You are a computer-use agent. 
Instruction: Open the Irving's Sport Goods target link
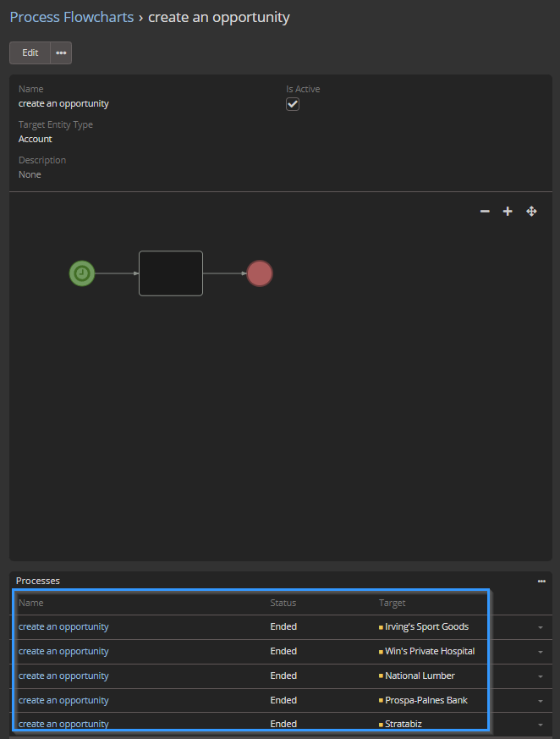426,627
